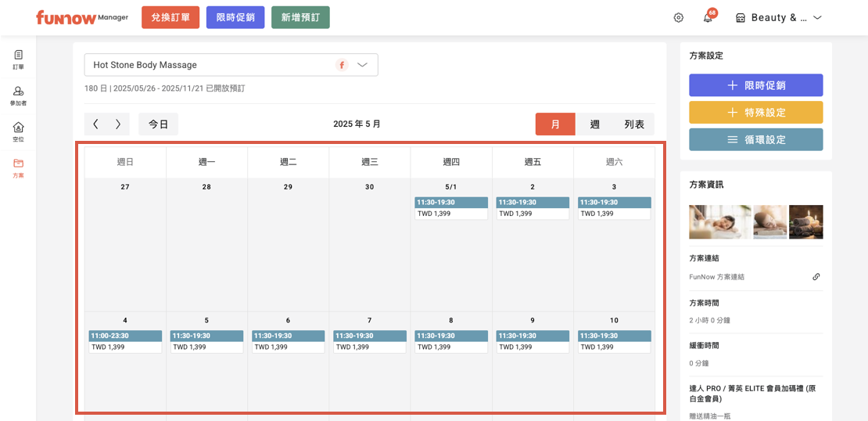Open the first massage plan thumbnail

719,222
